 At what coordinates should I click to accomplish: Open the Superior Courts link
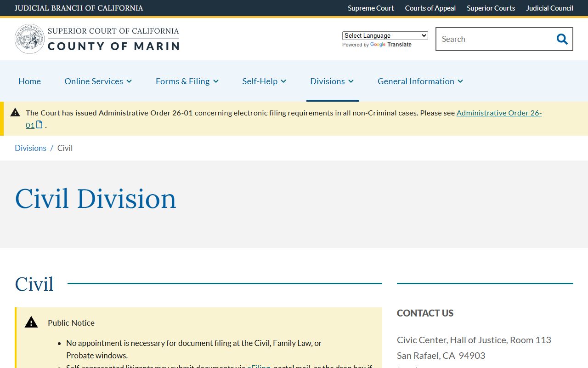click(x=491, y=8)
